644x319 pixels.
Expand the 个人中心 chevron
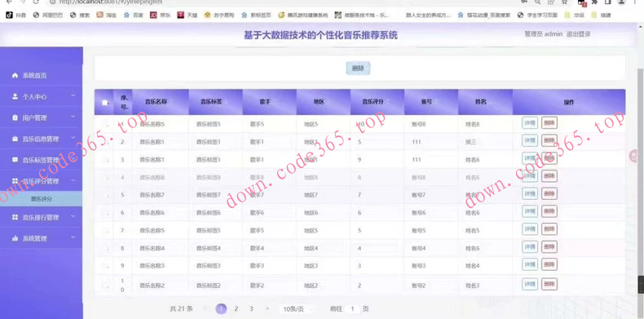tap(73, 95)
